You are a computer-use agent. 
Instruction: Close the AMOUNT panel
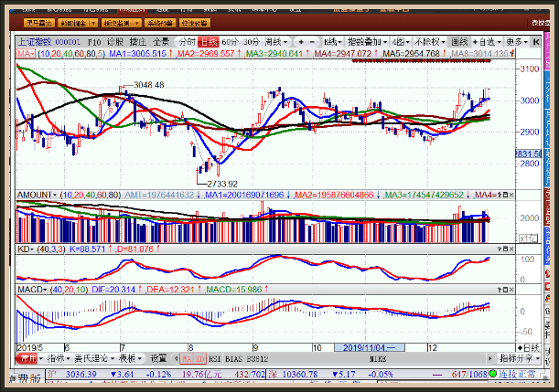(511, 196)
